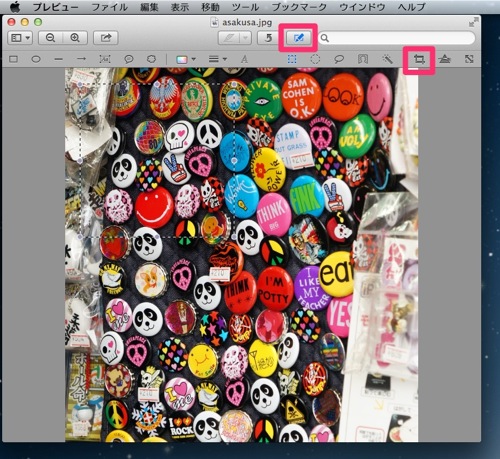The width and height of the screenshot is (500, 459).
Task: Open the ツール menu
Action: [x=245, y=7]
